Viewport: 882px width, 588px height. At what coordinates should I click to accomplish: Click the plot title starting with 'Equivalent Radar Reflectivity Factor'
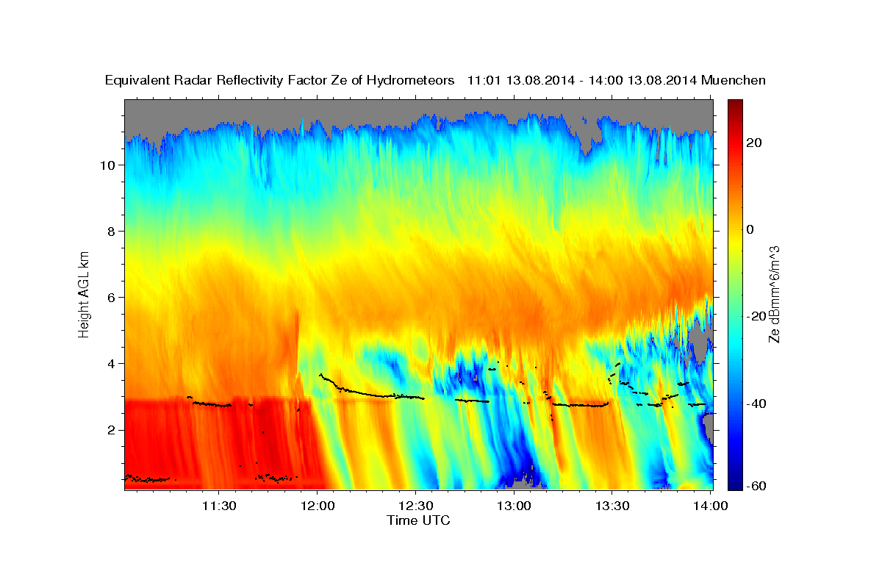(x=435, y=81)
